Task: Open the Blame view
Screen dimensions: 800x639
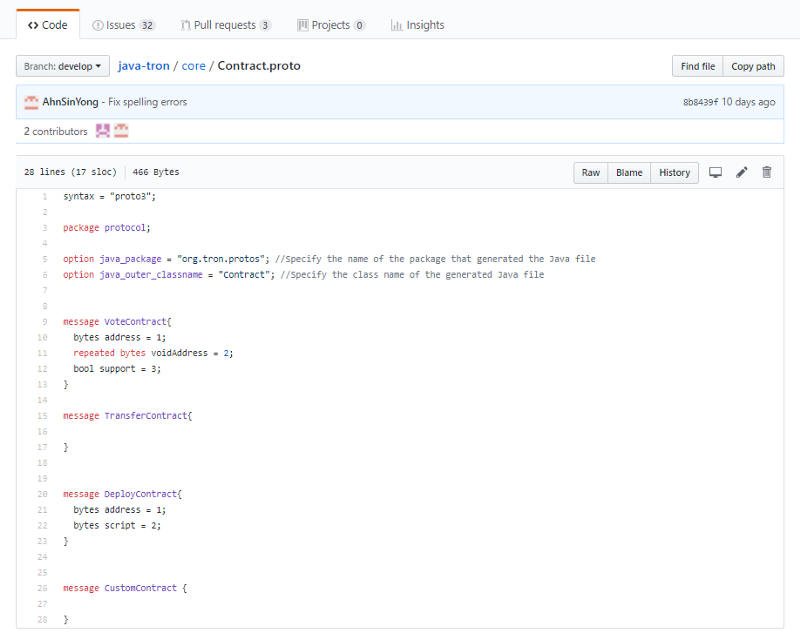Action: point(629,173)
